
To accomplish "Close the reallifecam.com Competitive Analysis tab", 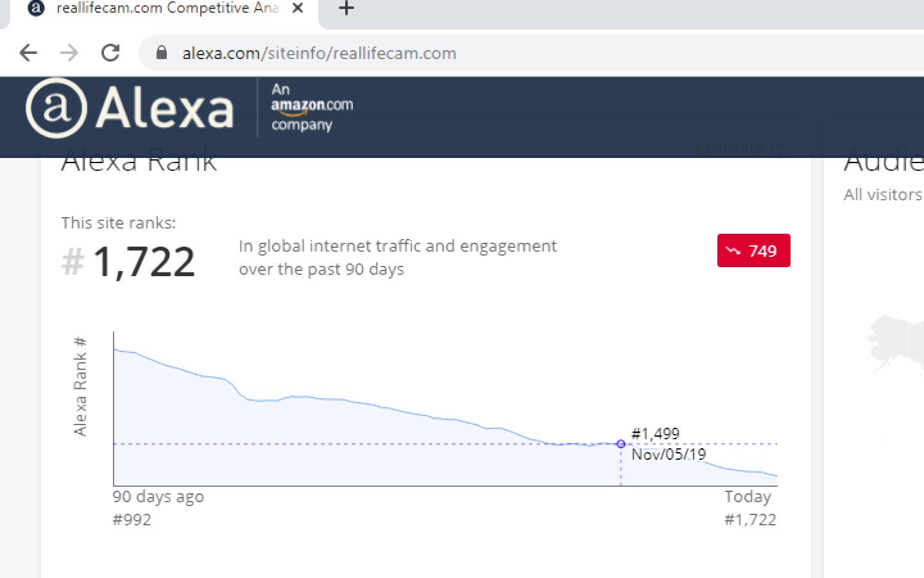I will 297,8.
